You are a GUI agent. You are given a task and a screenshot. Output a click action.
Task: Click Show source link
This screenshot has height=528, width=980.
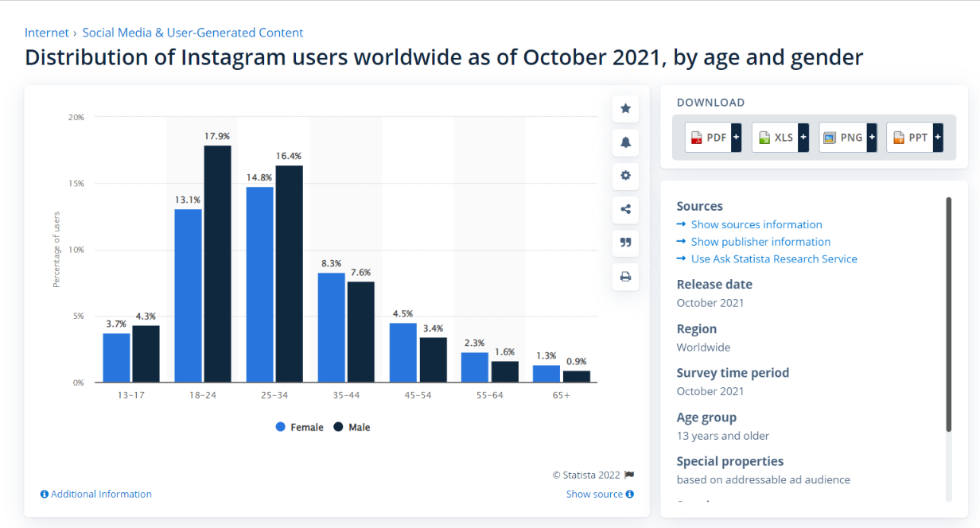click(x=594, y=494)
